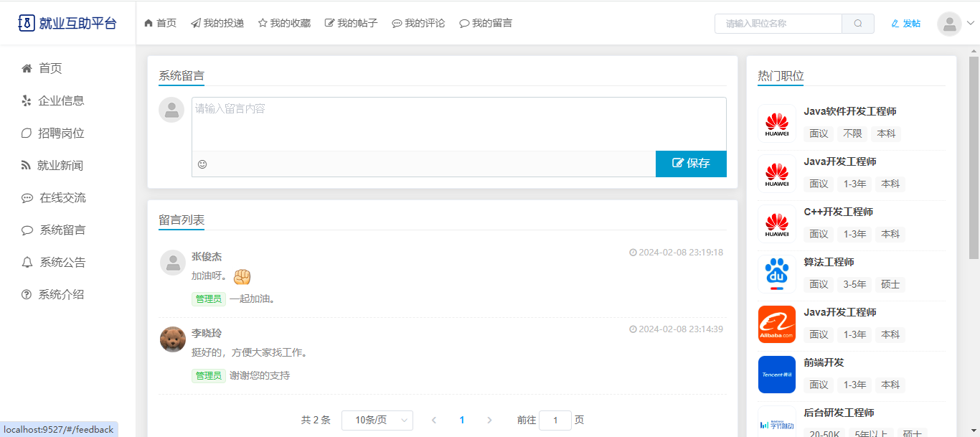Open the 算法工程师 job title
The height and width of the screenshot is (437, 980).
coord(829,262)
